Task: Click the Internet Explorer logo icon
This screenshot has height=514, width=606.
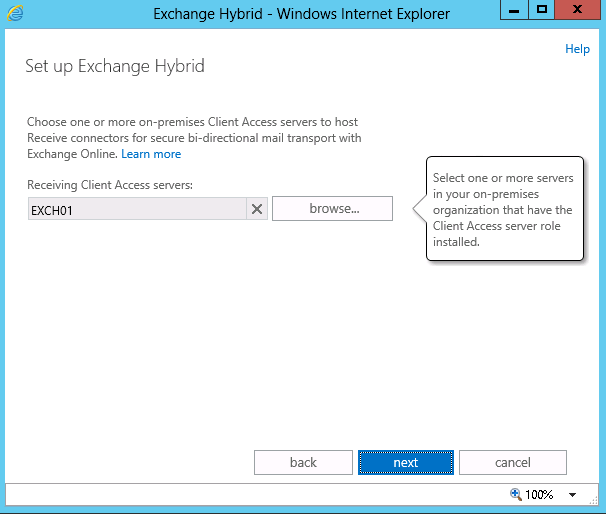Action: coord(15,13)
